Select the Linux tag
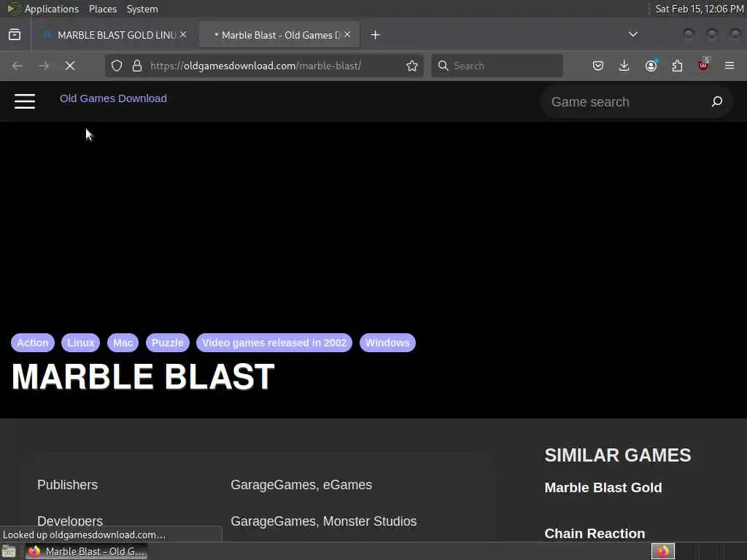 [x=80, y=343]
